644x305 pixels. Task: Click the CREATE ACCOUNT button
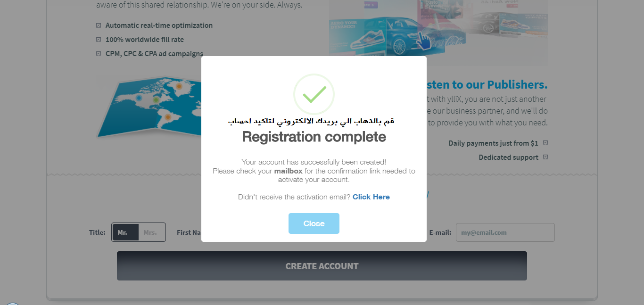point(322,266)
